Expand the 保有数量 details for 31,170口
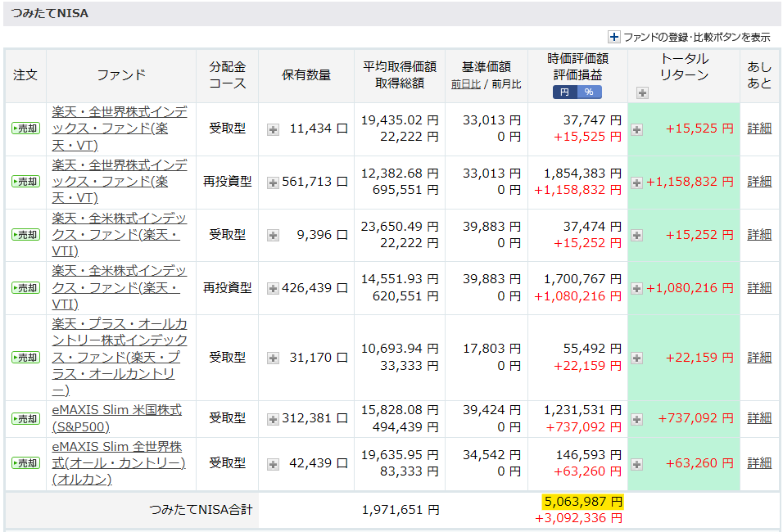783x532 pixels. click(273, 358)
